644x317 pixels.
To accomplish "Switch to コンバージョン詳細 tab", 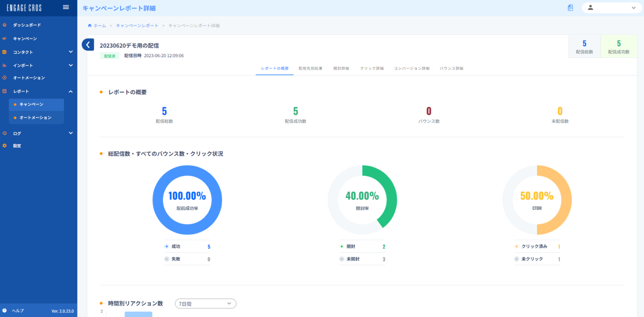I will tap(412, 68).
